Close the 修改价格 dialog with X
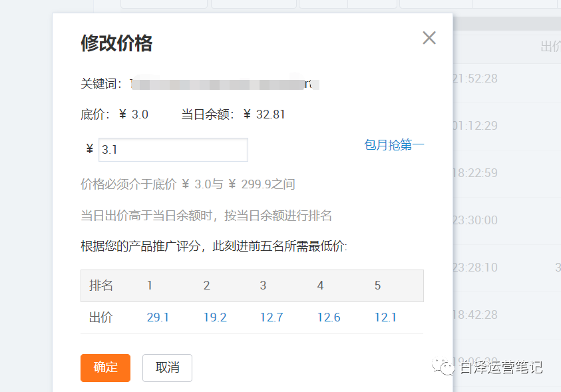The image size is (561, 392). [x=429, y=38]
